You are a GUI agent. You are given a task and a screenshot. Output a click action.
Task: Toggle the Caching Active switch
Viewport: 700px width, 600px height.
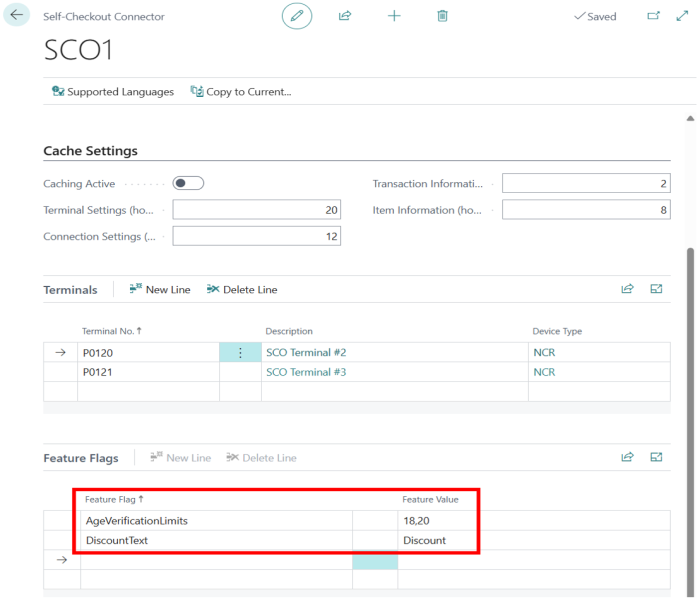(188, 184)
